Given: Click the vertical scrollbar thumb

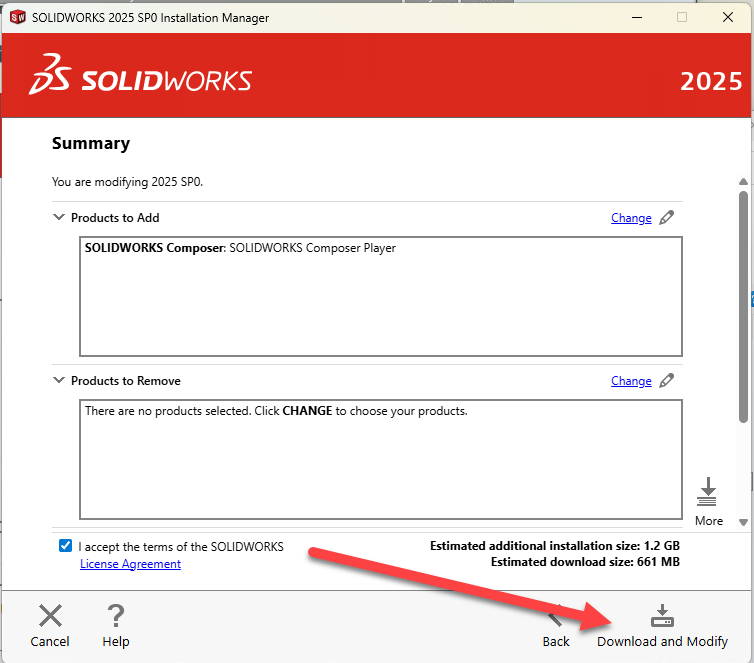Looking at the screenshot, I should [x=743, y=307].
